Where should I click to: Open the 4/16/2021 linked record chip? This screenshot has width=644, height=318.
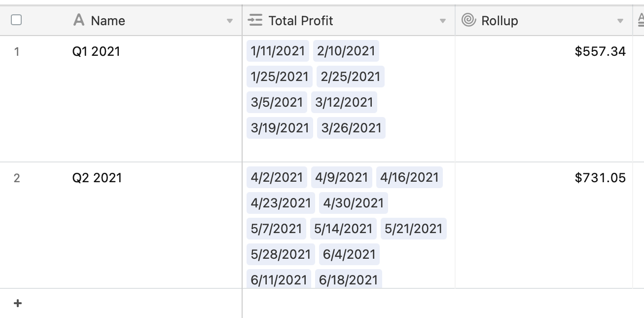[409, 177]
